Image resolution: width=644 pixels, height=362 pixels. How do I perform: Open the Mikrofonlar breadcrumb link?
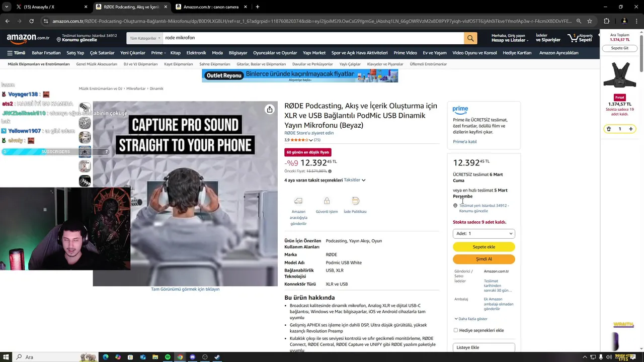pyautogui.click(x=136, y=88)
